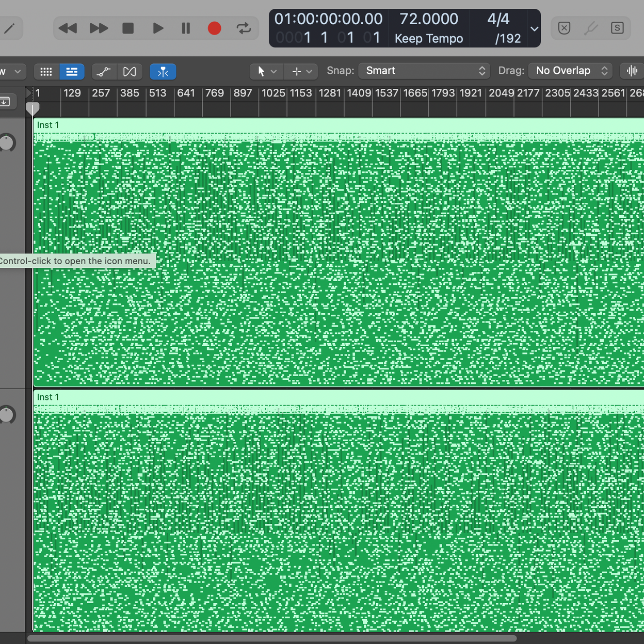The width and height of the screenshot is (644, 644).
Task: Click the 4/4 time signature display
Action: click(498, 19)
